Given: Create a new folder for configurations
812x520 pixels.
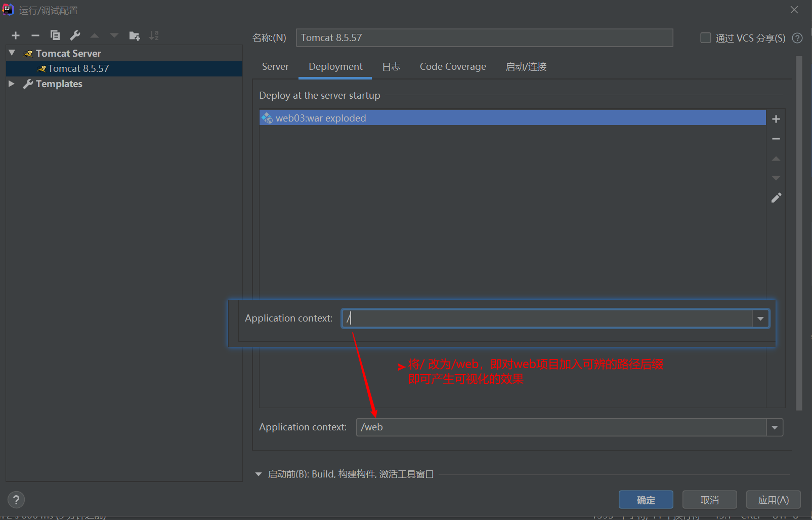Looking at the screenshot, I should click(134, 35).
